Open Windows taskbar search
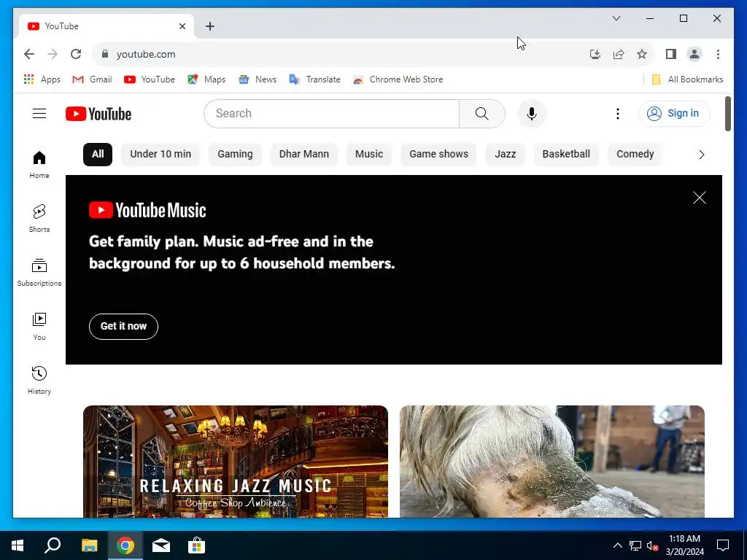The width and height of the screenshot is (747, 560). point(53,545)
